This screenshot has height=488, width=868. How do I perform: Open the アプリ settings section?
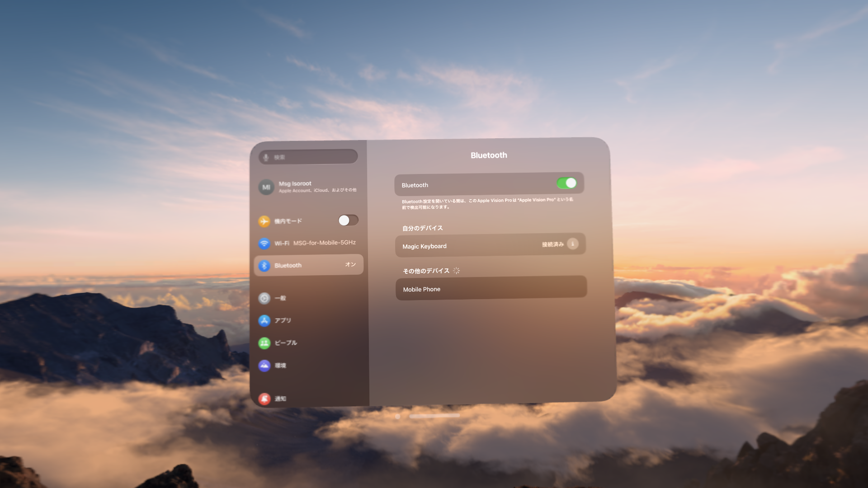point(309,320)
